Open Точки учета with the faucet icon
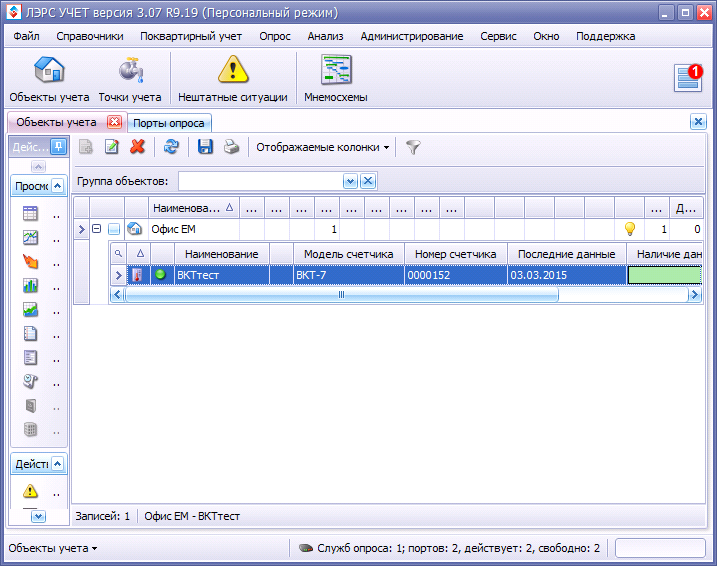Screen dimensions: 717x566 point(130,79)
